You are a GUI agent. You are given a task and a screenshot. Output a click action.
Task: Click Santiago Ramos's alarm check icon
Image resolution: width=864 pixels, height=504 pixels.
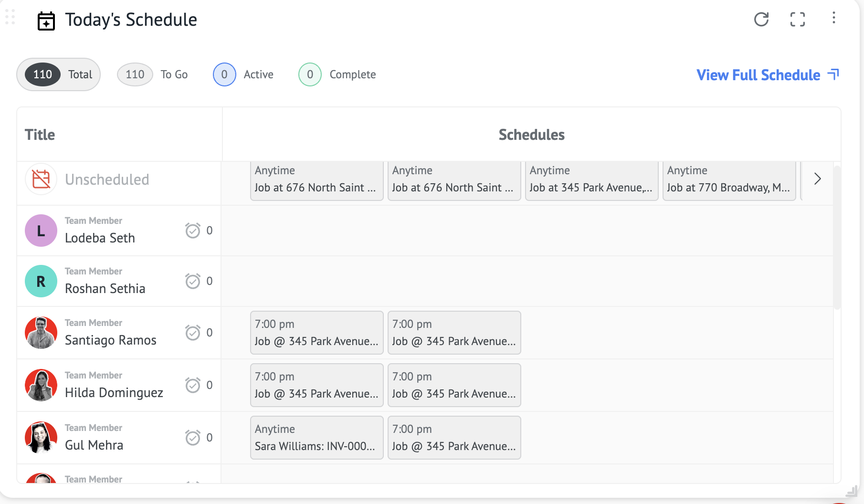tap(193, 333)
